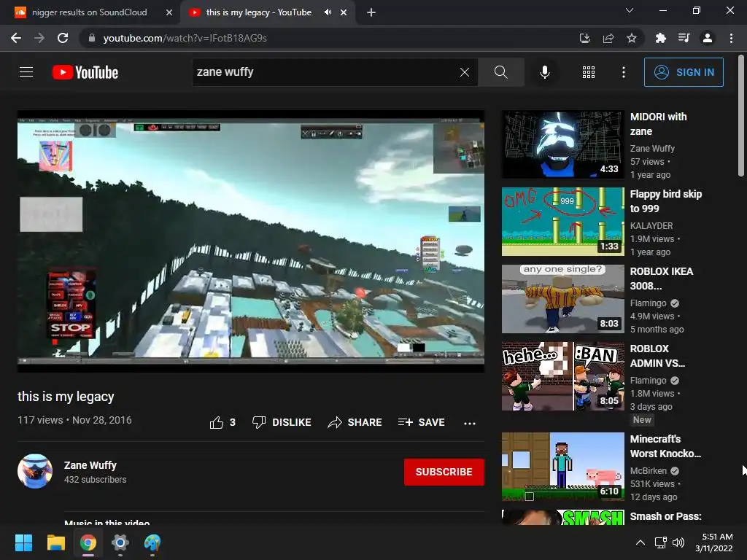Open Flappy bird skip to 999 thumbnail
The height and width of the screenshot is (560, 747).
[562, 222]
